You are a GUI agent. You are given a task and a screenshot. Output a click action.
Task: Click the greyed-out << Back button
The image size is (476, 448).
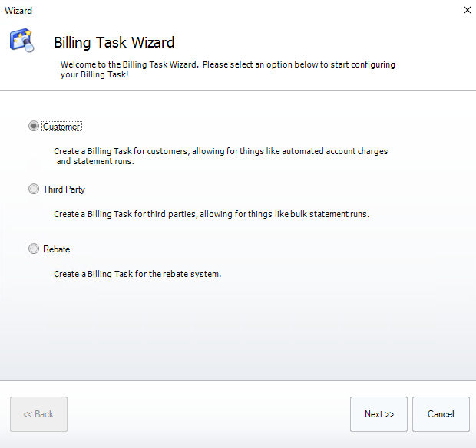click(x=38, y=414)
